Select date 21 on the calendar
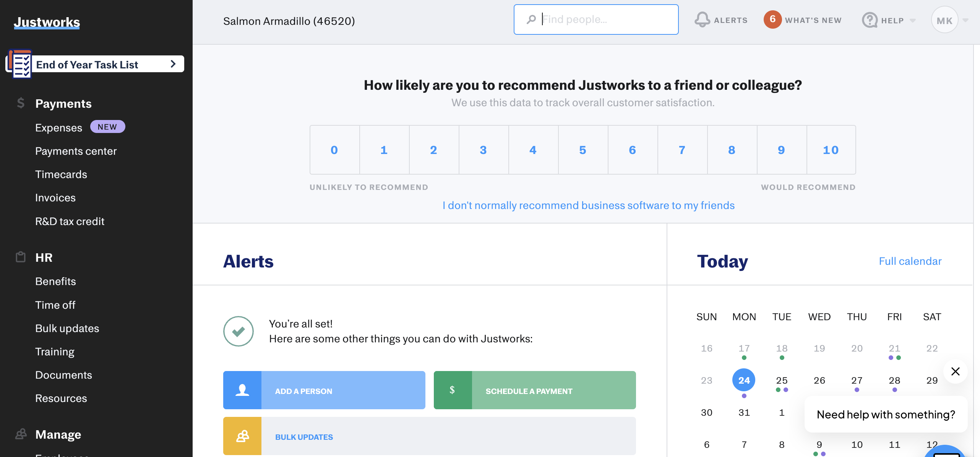This screenshot has height=457, width=980. (x=894, y=348)
